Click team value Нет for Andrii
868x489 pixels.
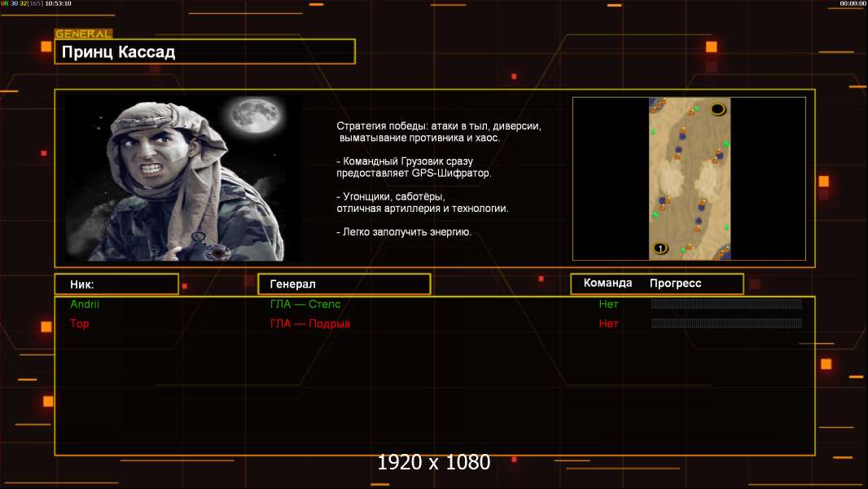[x=608, y=304]
